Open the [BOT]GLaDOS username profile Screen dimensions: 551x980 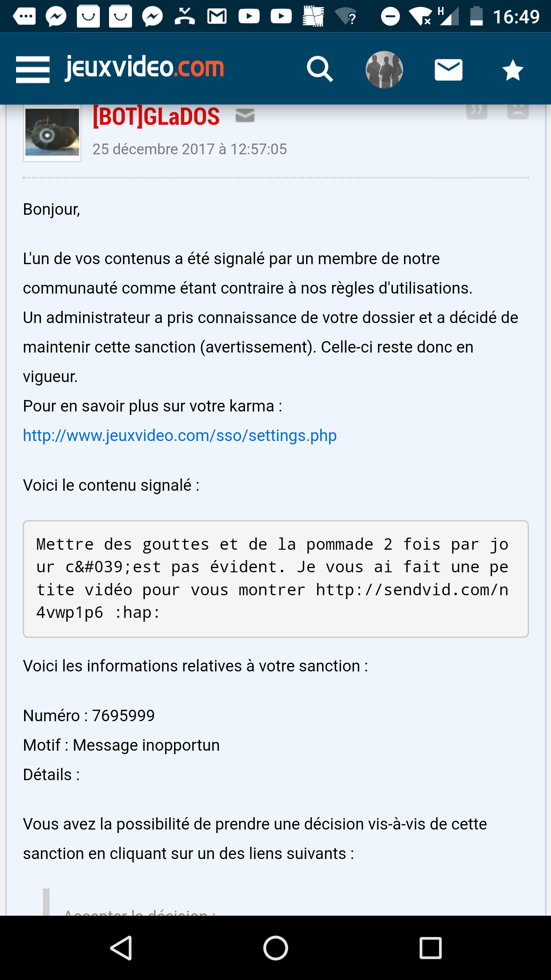pos(156,116)
